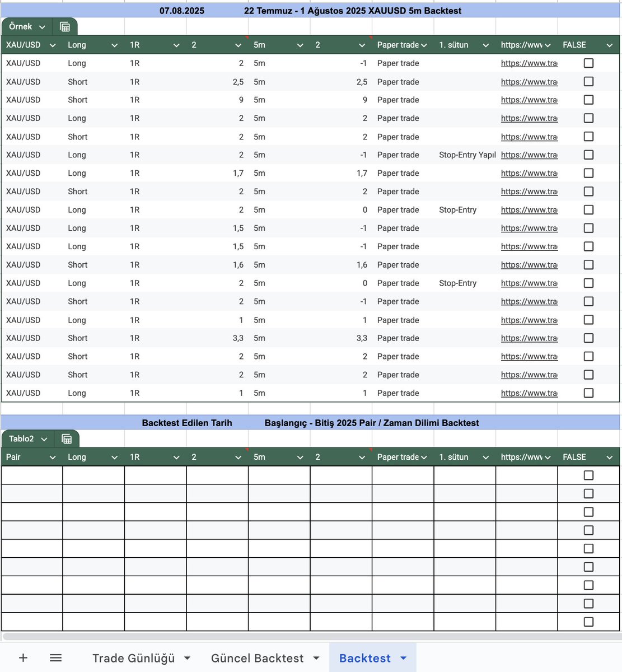Open Trade Günlüğü tab menu arrow
The height and width of the screenshot is (672, 622).
click(187, 658)
